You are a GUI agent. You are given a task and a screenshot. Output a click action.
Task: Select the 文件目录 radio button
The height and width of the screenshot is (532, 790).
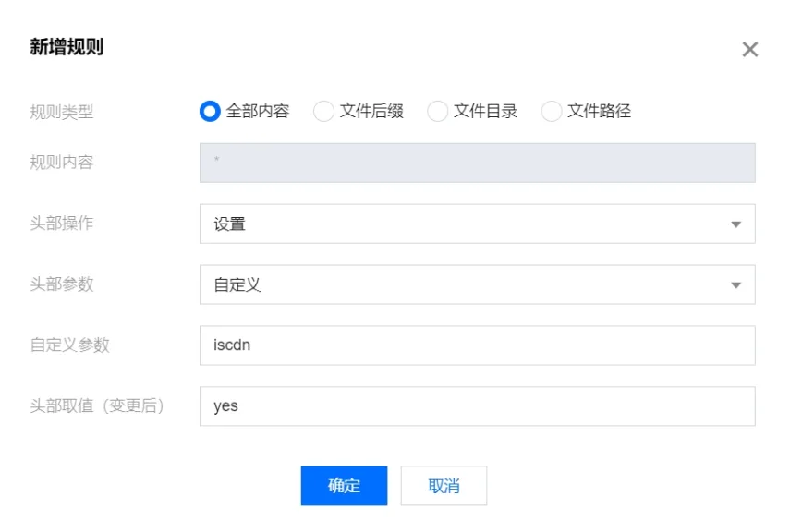[436, 111]
